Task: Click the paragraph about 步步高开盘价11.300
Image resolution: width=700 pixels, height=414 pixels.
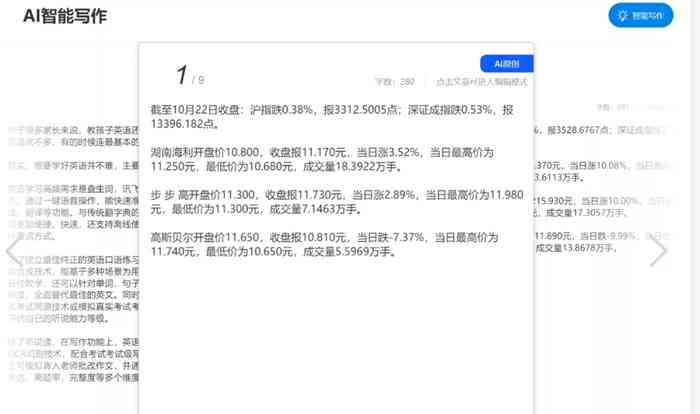Action: pyautogui.click(x=337, y=202)
